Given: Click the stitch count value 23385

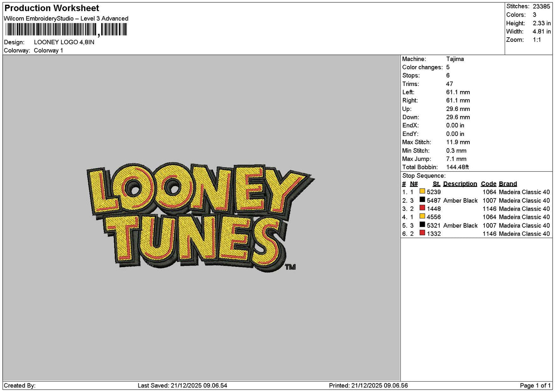Looking at the screenshot, I should point(541,7).
